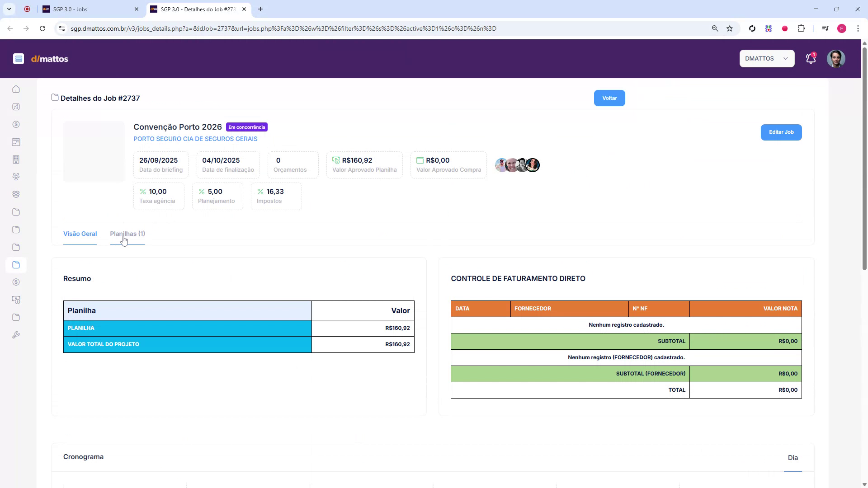Open the dmattos hamburger menu icon

tap(19, 59)
